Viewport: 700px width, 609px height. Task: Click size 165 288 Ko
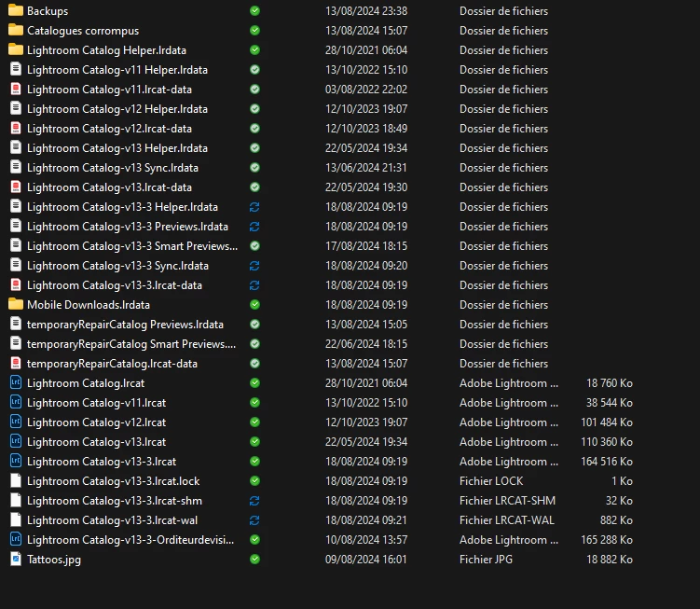[x=607, y=540]
